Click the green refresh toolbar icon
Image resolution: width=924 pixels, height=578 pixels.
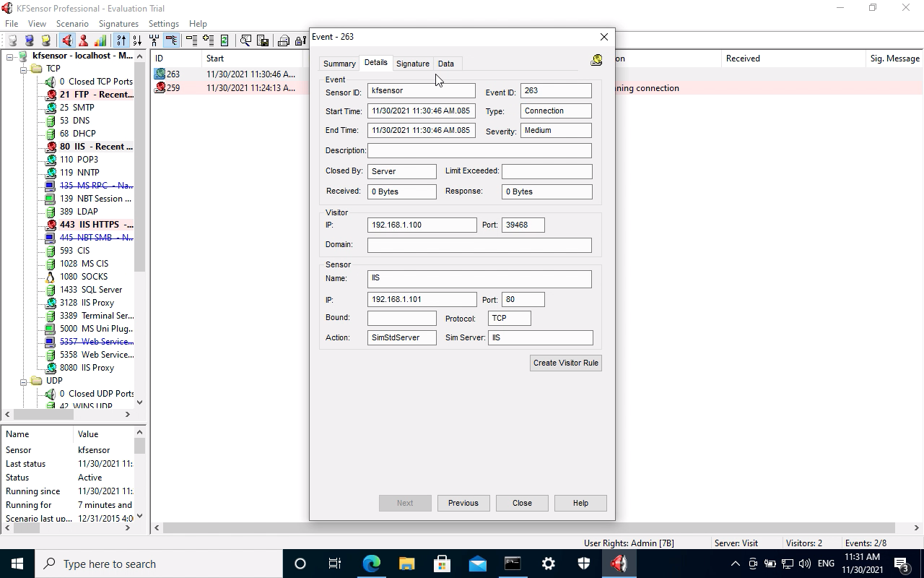point(225,40)
